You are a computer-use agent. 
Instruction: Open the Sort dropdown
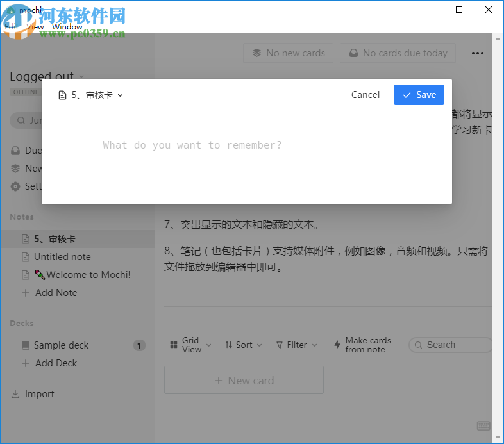[x=243, y=345]
